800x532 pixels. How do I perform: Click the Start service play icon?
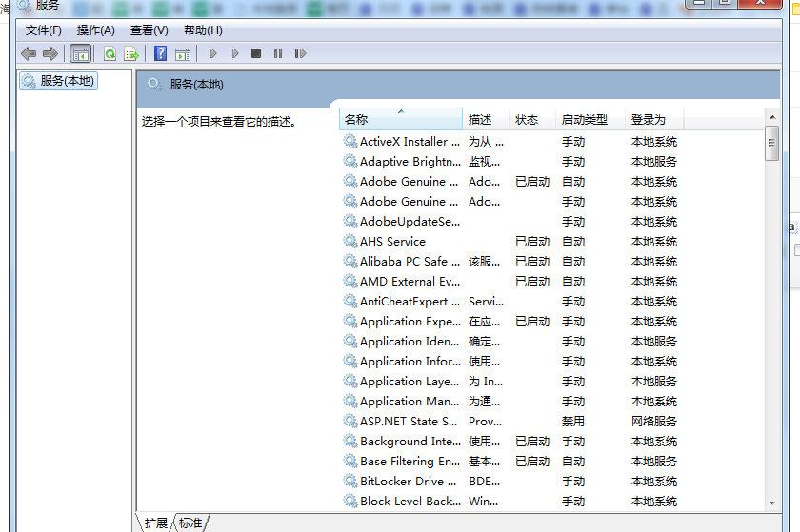click(x=213, y=53)
